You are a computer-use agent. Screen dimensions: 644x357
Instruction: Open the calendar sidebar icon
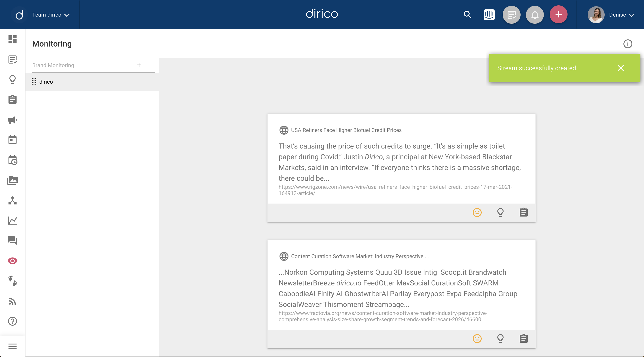[13, 140]
